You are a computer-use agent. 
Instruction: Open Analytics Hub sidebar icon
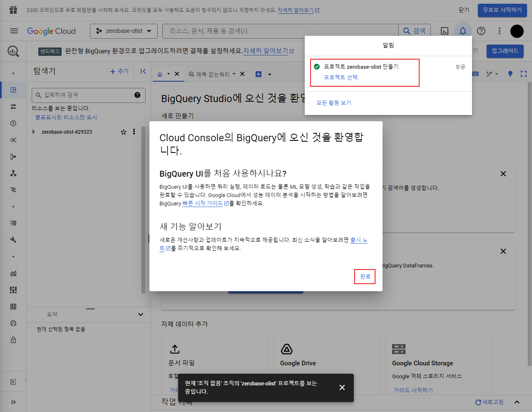click(x=13, y=140)
